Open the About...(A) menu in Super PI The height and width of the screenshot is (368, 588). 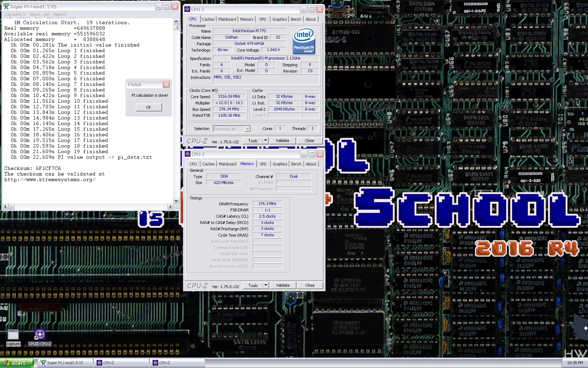[39, 14]
